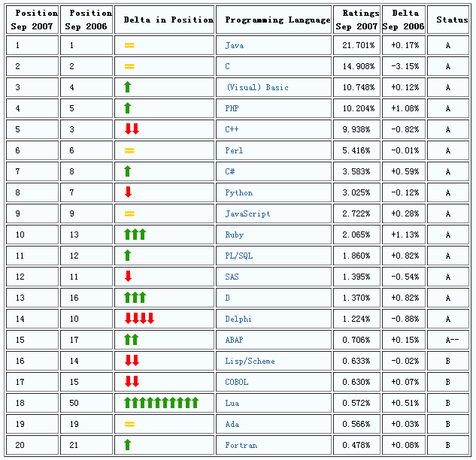Click the yellow equals icon in Ada row
476x460 pixels.
[x=129, y=425]
